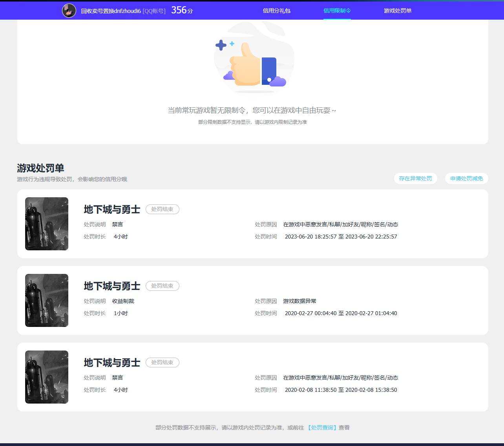The width and height of the screenshot is (504, 446).
Task: Click the 处罚结束 badge on the first penalty card
Action: tap(163, 209)
